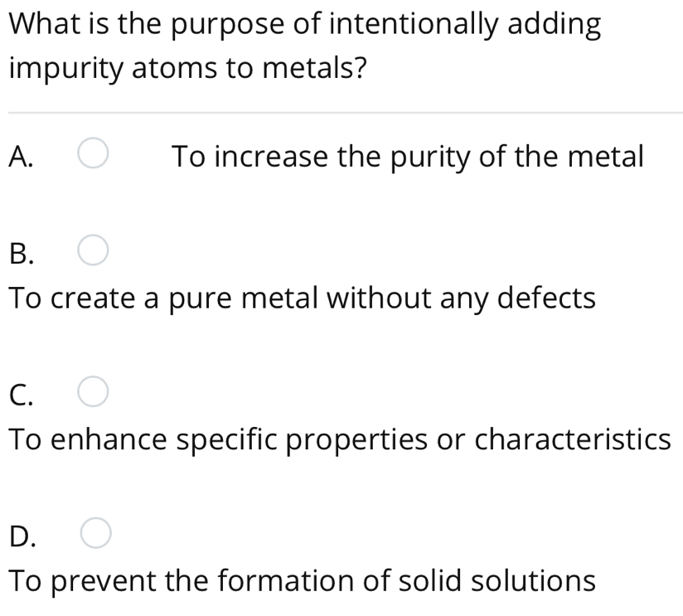Viewport: 683px width, 616px height.
Task: Click 'To increase the purity of the metal'
Action: coord(408,158)
